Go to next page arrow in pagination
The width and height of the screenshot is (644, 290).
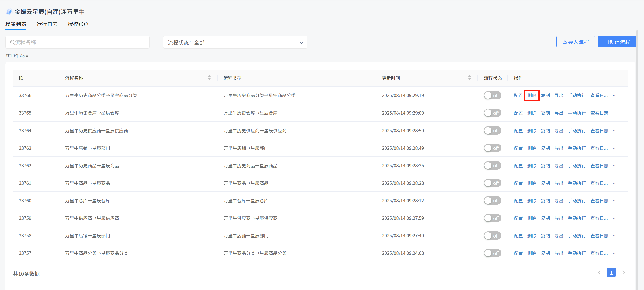coord(623,272)
